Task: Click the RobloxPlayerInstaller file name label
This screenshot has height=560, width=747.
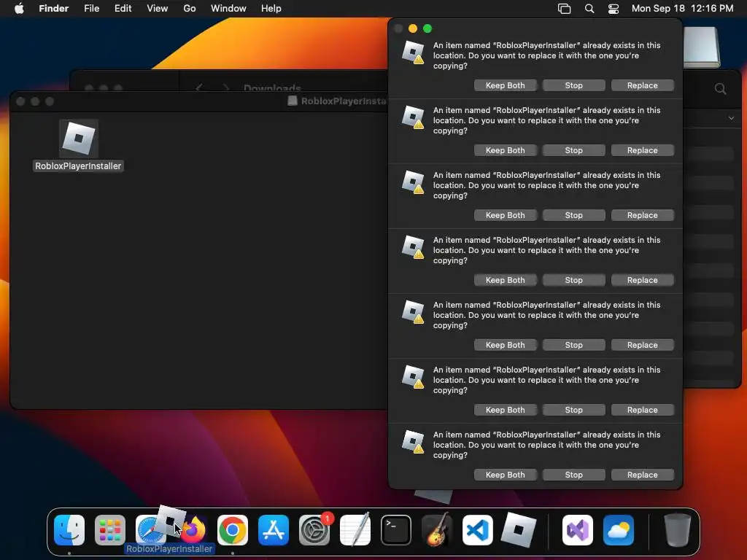Action: pos(78,166)
